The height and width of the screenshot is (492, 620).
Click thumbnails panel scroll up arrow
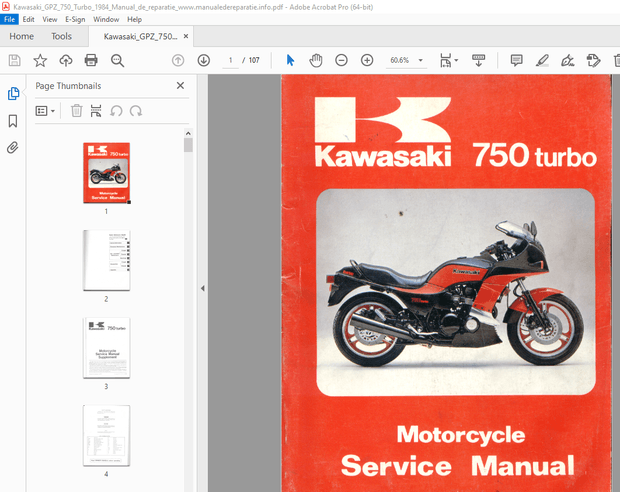point(188,133)
